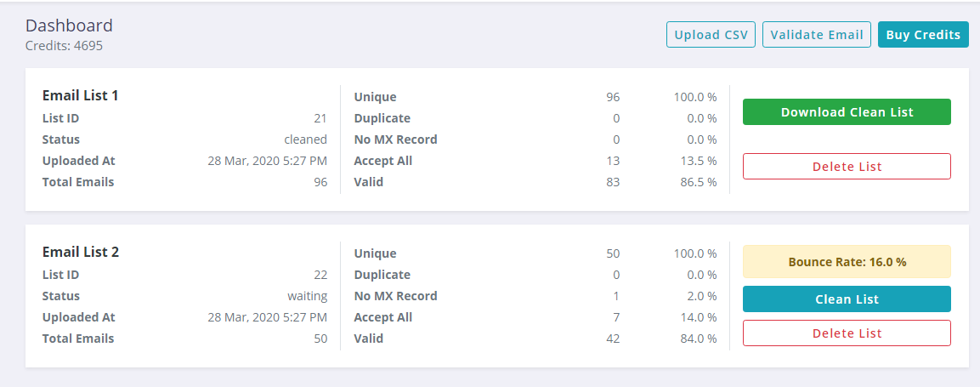Delete Email List 1
Viewport: 980px width, 387px height.
tap(847, 167)
